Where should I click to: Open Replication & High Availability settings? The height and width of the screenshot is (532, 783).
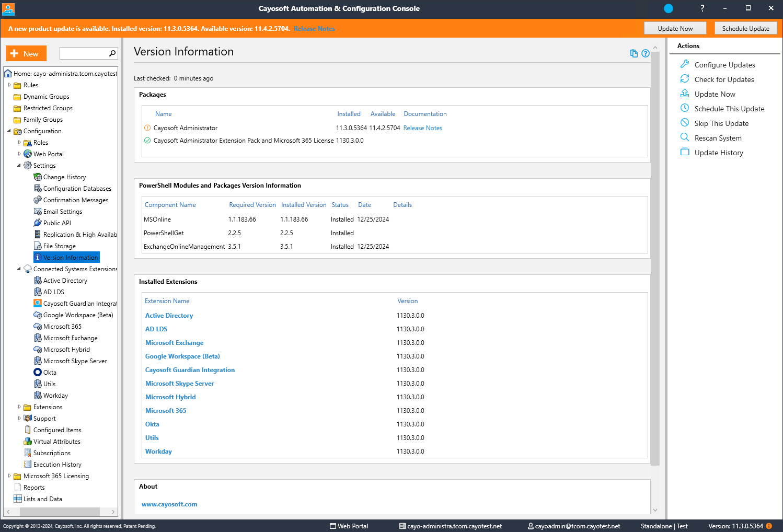(x=80, y=235)
